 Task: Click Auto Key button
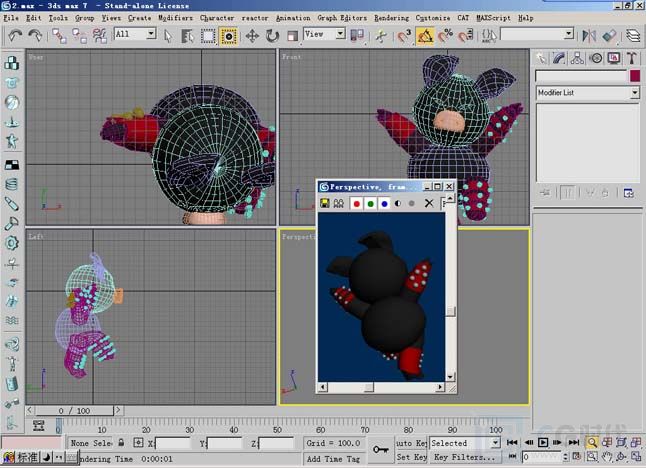click(411, 443)
